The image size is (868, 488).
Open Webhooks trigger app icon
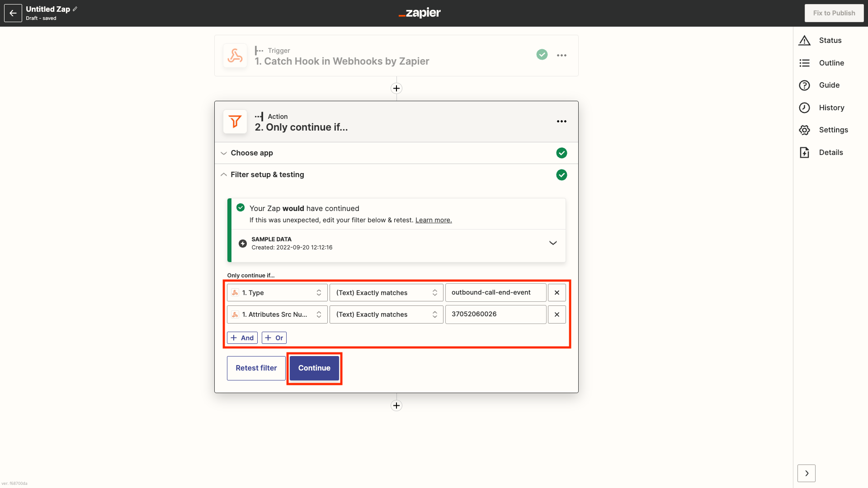coord(235,56)
